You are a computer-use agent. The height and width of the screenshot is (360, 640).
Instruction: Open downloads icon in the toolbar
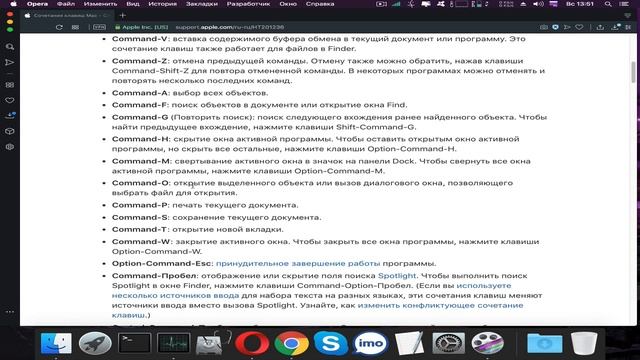(x=616, y=27)
